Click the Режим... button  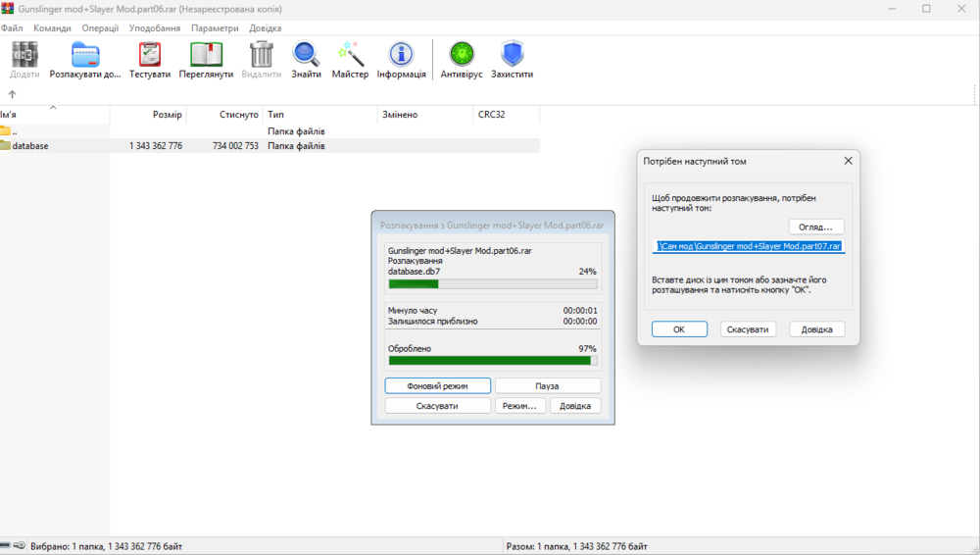pyautogui.click(x=520, y=405)
